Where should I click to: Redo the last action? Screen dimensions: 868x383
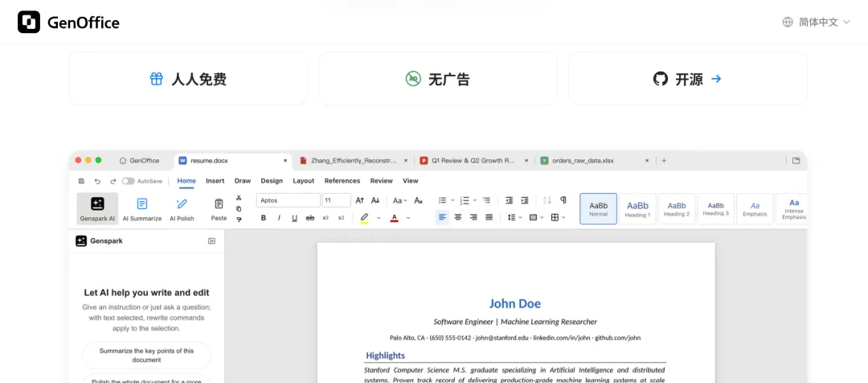pos(113,181)
